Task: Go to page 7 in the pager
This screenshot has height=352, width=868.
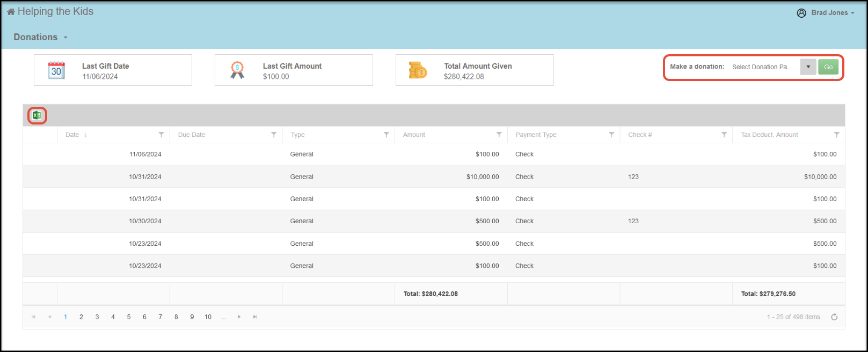Action: pos(160,317)
